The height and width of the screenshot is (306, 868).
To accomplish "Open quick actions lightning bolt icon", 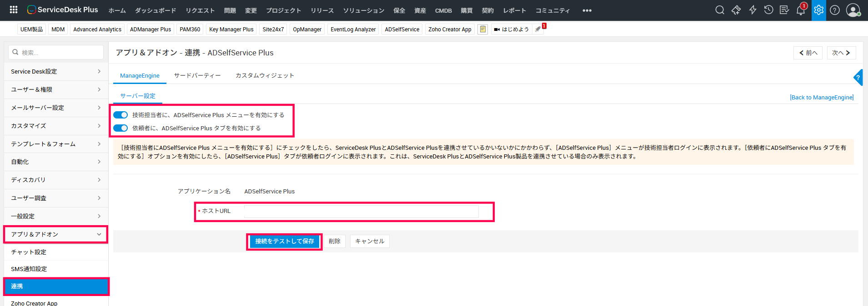I will [x=753, y=10].
